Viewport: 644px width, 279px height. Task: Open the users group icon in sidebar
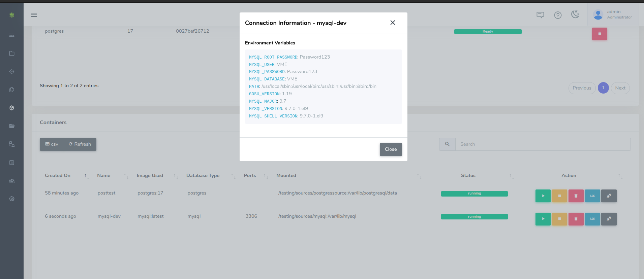point(12,181)
